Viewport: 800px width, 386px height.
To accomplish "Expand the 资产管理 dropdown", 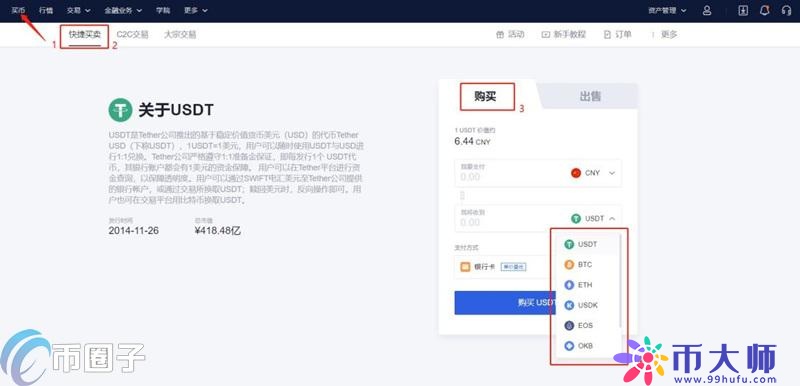I will [667, 10].
